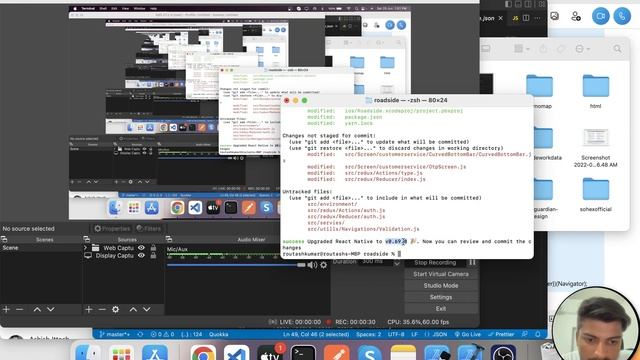Open errors and warnings count in status bar
The height and width of the screenshot is (360, 640).
coord(162,334)
